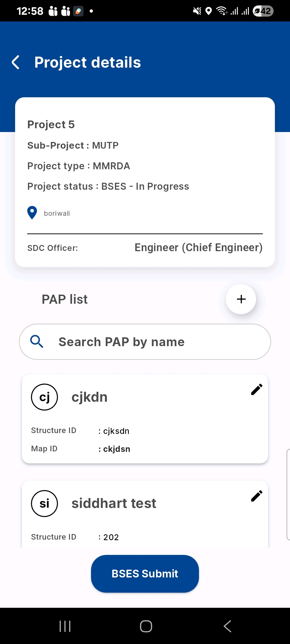Tap the side edge panel handle
Image resolution: width=290 pixels, height=644 pixels.
(x=288, y=494)
